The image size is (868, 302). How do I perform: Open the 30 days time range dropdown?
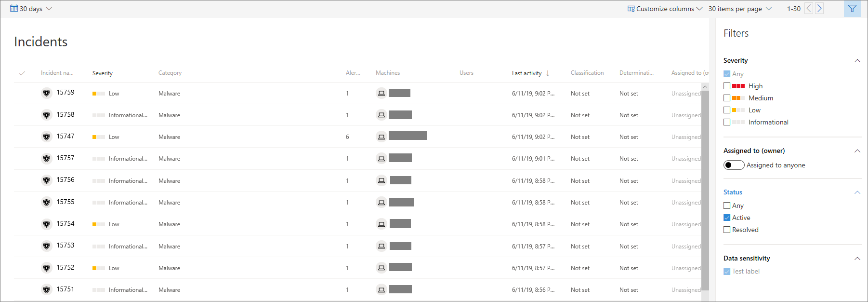[x=31, y=9]
